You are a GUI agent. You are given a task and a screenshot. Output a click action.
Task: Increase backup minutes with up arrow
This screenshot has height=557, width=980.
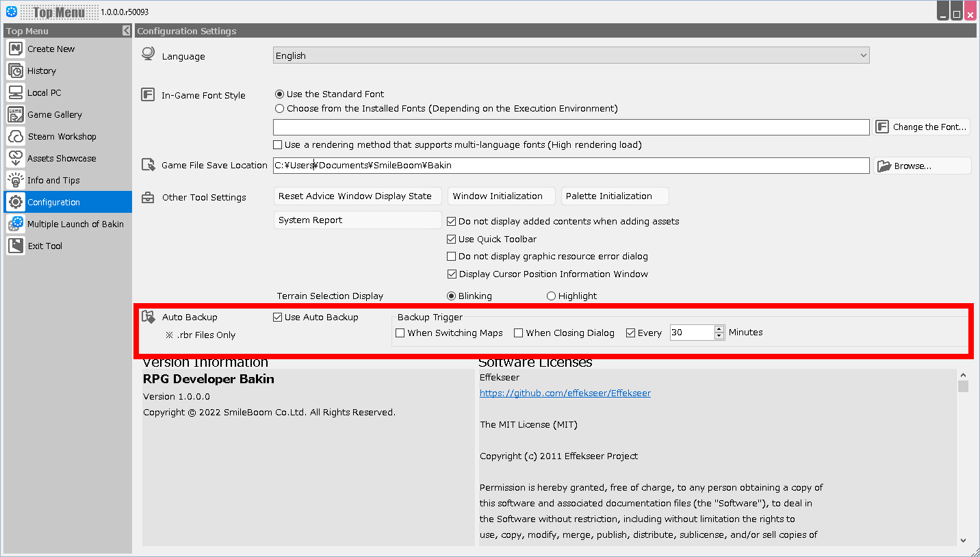719,329
